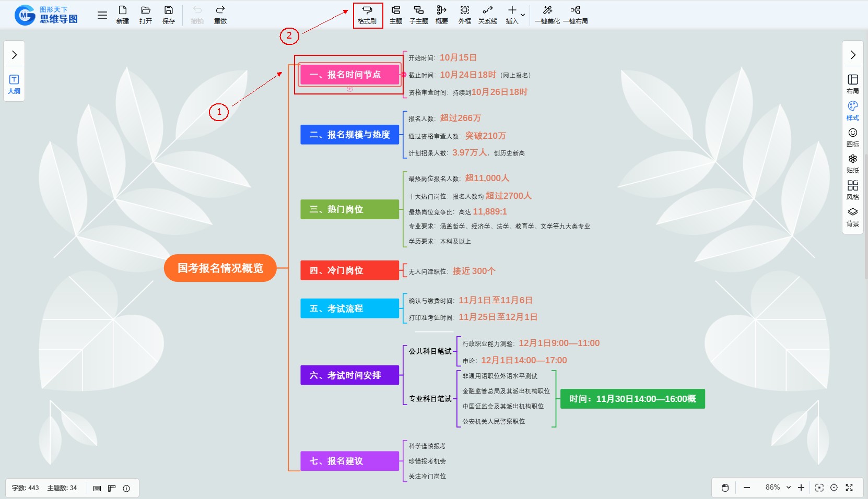Screen dimensions: 868x499
Task: Add a subtopic with 子主题 icon
Action: tap(418, 15)
